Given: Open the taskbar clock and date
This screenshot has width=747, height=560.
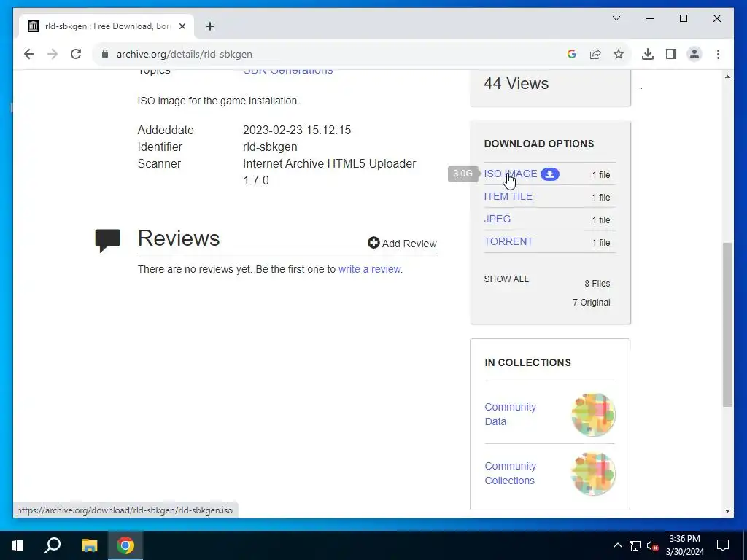Looking at the screenshot, I should pyautogui.click(x=684, y=545).
